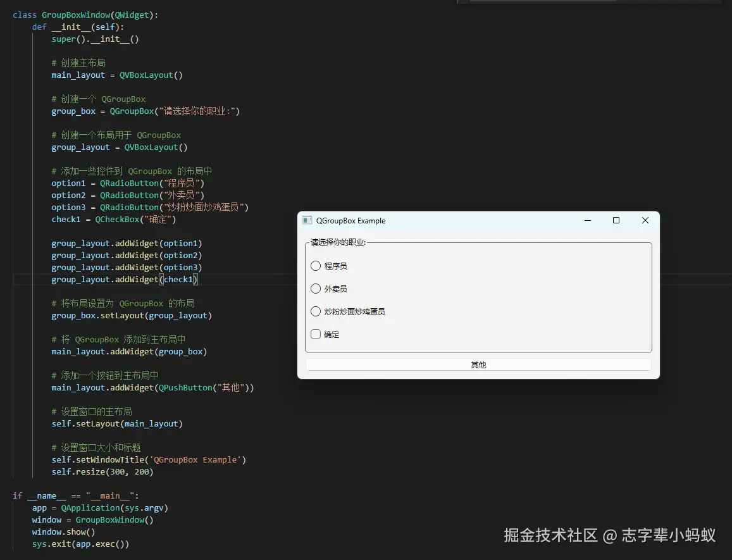732x560 pixels.
Task: Click the group_box = QGroupBox line
Action: point(146,111)
